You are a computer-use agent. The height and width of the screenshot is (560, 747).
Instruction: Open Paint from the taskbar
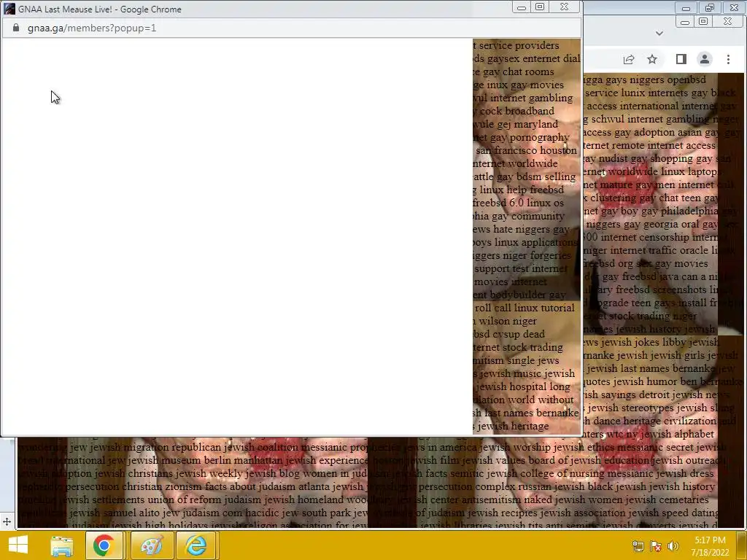[152, 545]
